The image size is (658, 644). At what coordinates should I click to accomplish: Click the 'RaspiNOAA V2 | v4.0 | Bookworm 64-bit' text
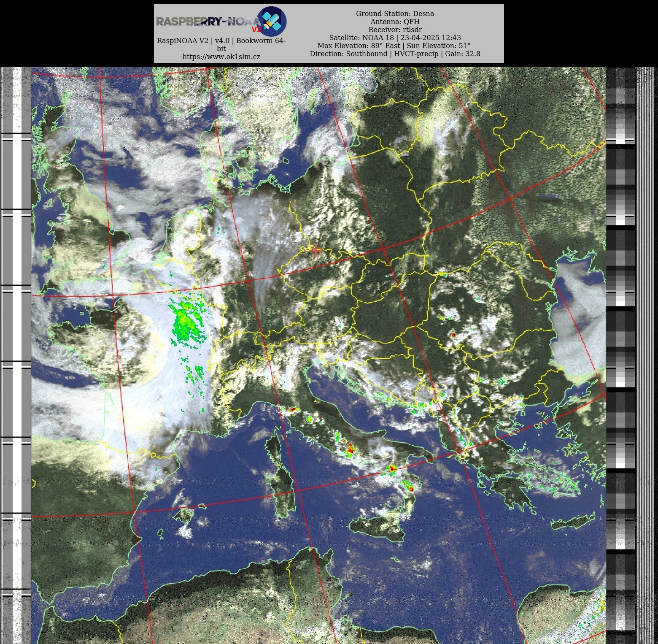(221, 44)
